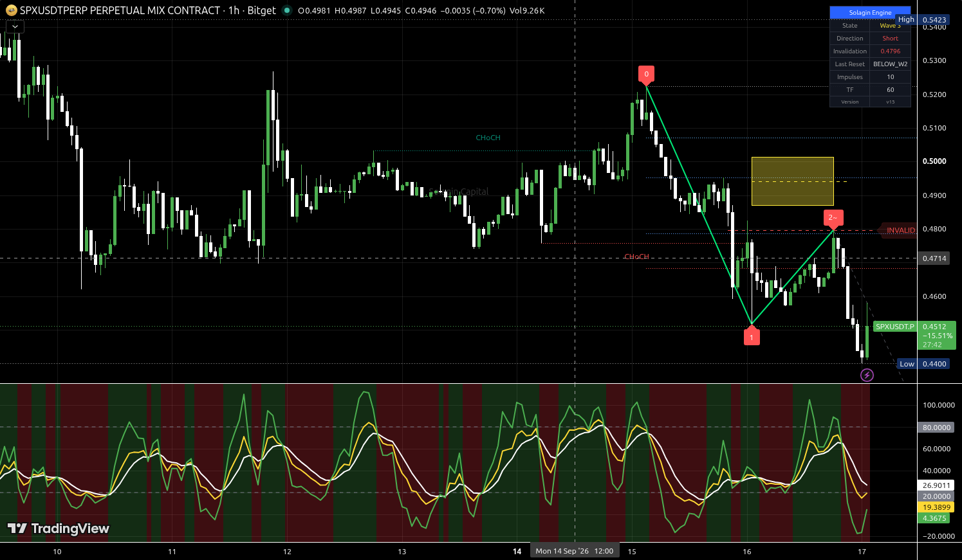962x560 pixels.
Task: Click the BELOW_W2 last reset value
Action: tap(890, 64)
